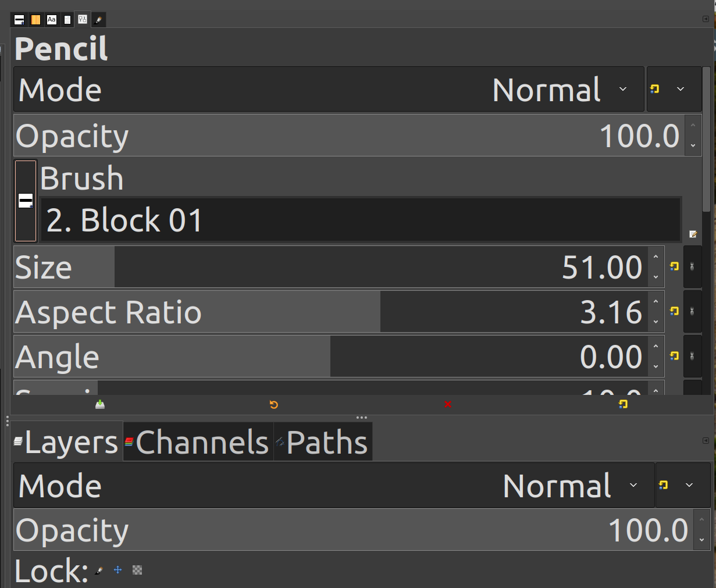Click the edit brush icon

[x=693, y=234]
